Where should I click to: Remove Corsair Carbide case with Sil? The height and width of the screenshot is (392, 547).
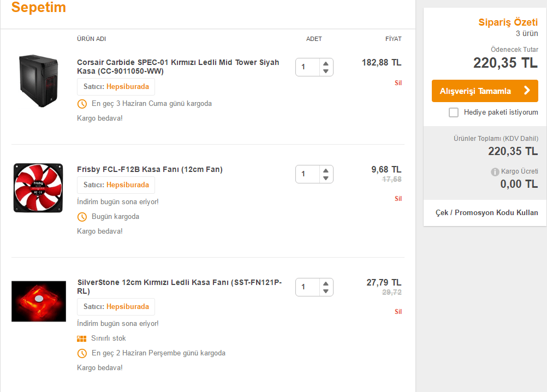[398, 83]
